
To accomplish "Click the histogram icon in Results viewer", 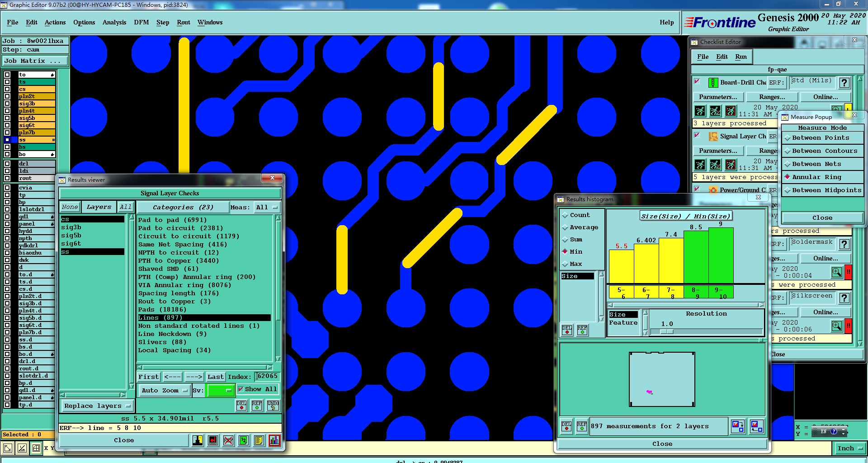I will 274,440.
